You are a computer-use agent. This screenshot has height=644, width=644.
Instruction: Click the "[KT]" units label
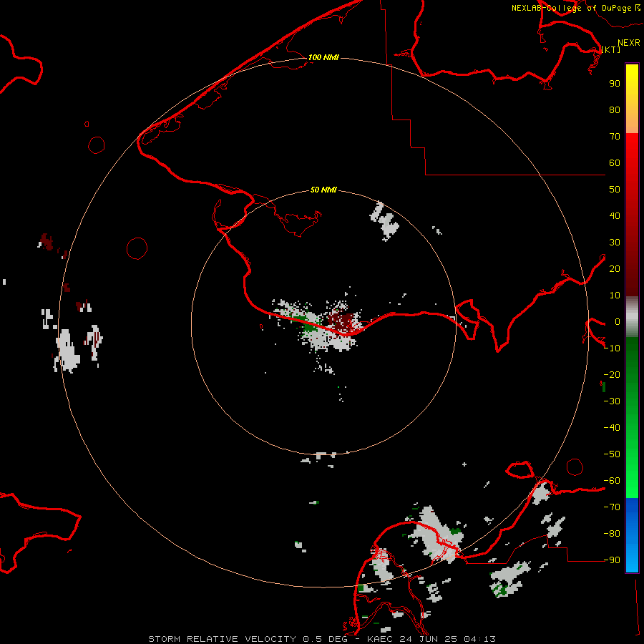click(611, 49)
